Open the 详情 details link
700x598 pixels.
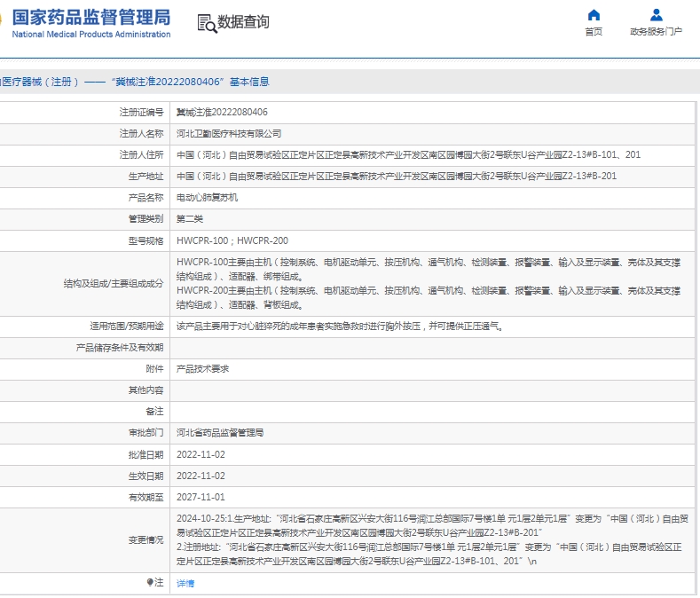pos(185,583)
